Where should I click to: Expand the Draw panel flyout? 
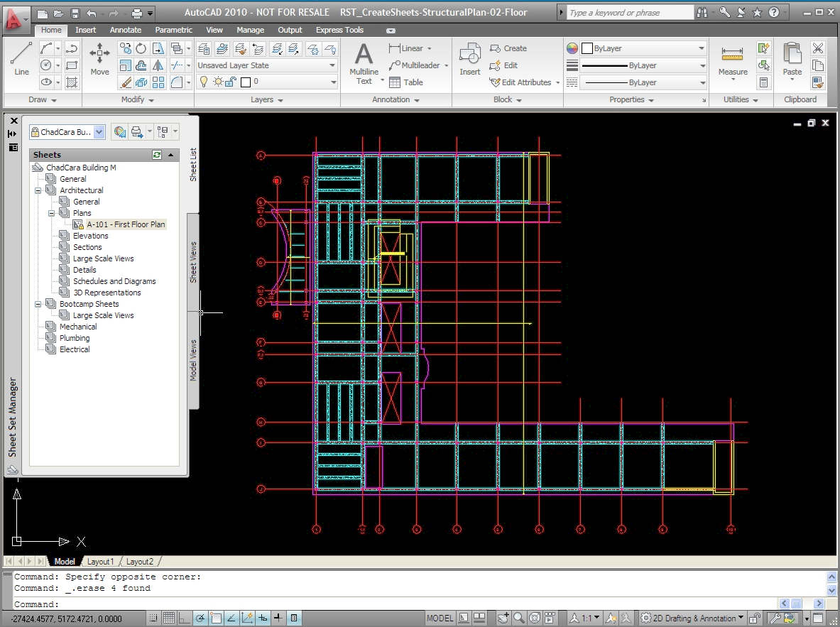coord(43,99)
